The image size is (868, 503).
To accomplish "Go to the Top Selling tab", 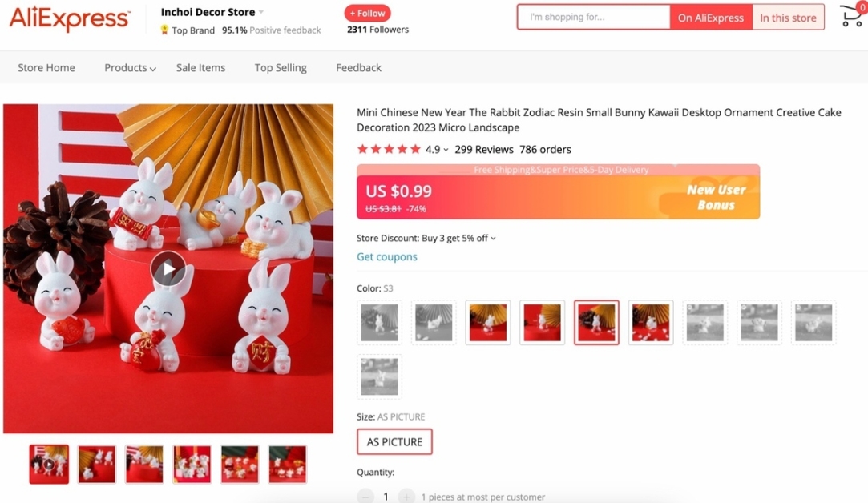I will tap(281, 67).
